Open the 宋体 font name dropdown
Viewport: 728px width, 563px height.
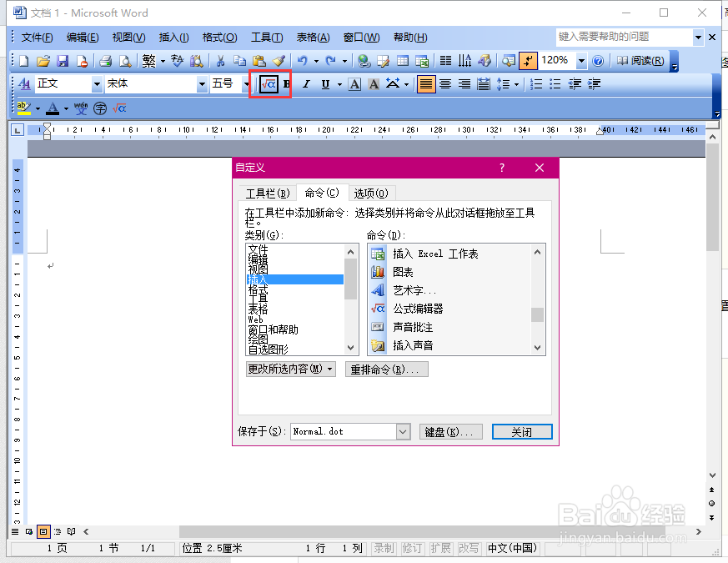click(x=200, y=83)
